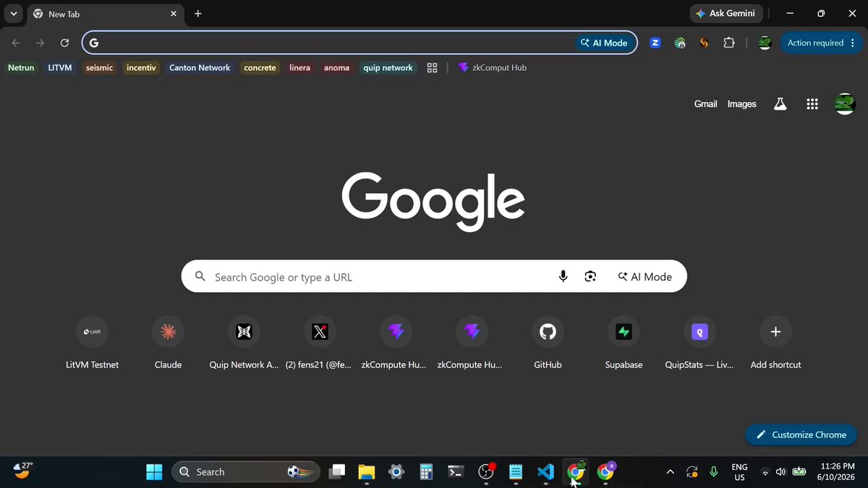868x488 pixels.
Task: Search by image with Google Lens
Action: 591,276
